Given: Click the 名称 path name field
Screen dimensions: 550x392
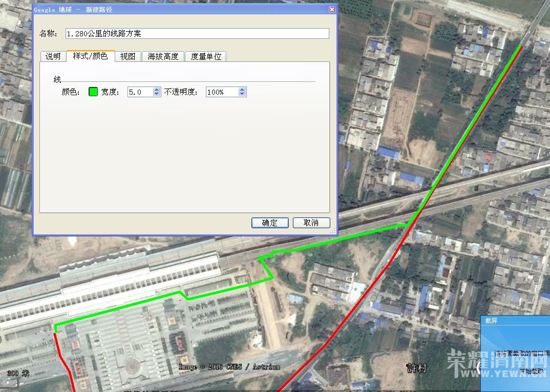Looking at the screenshot, I should 197,34.
